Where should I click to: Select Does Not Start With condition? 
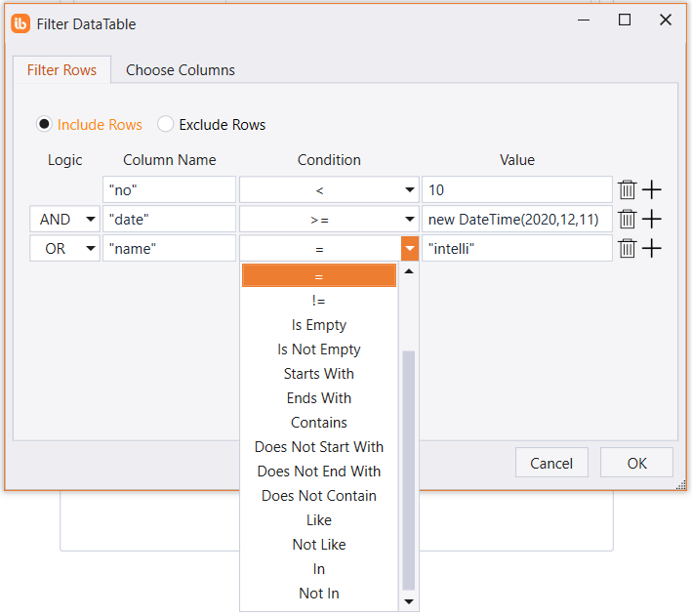pos(318,447)
